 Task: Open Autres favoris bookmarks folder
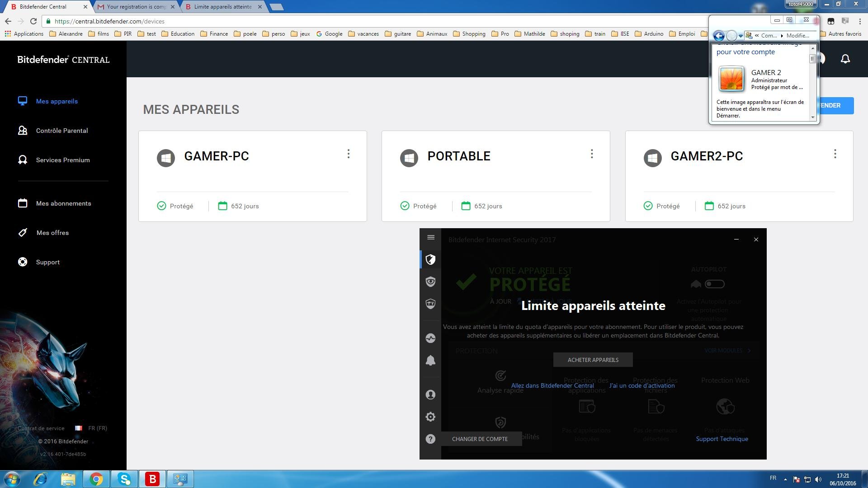point(841,34)
